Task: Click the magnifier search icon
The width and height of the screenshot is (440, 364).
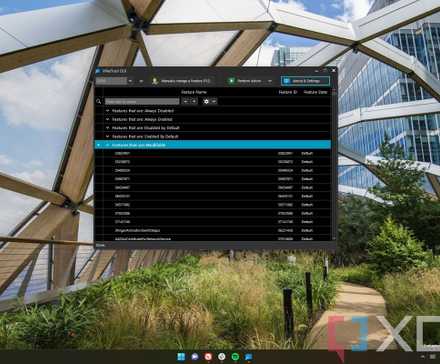Action: [x=99, y=101]
